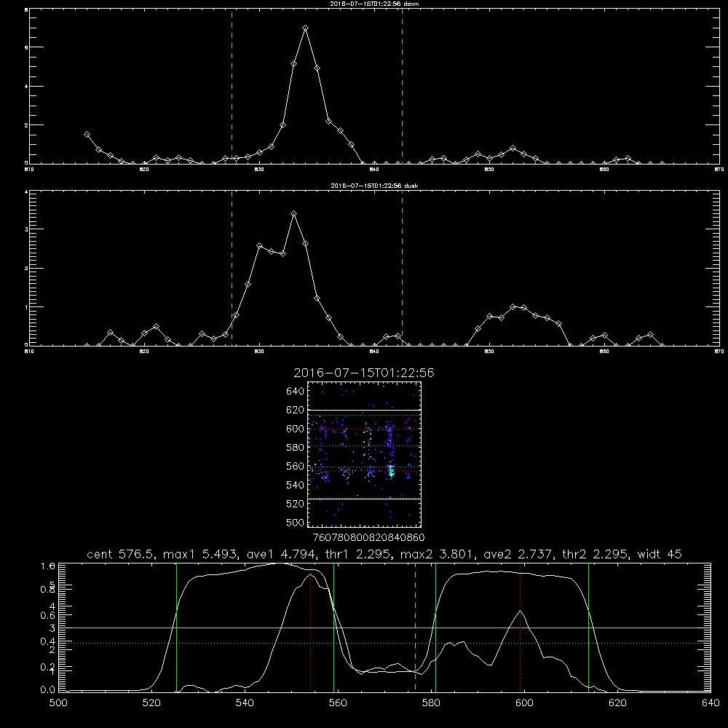This screenshot has width=728, height=728.
Task: Click lower white horizontal line in image panel
Action: [x=364, y=499]
